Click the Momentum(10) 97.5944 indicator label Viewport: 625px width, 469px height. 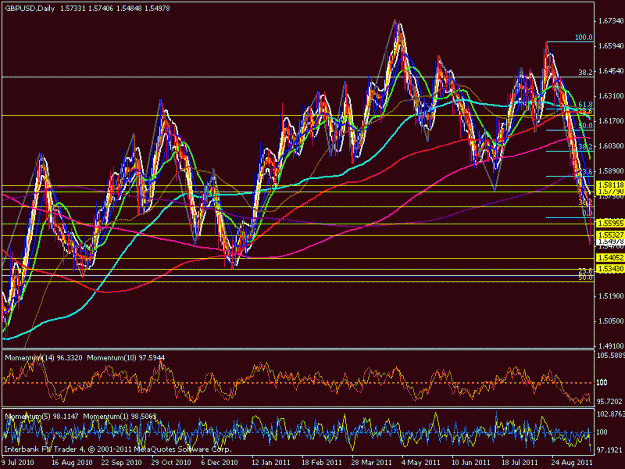point(126,358)
